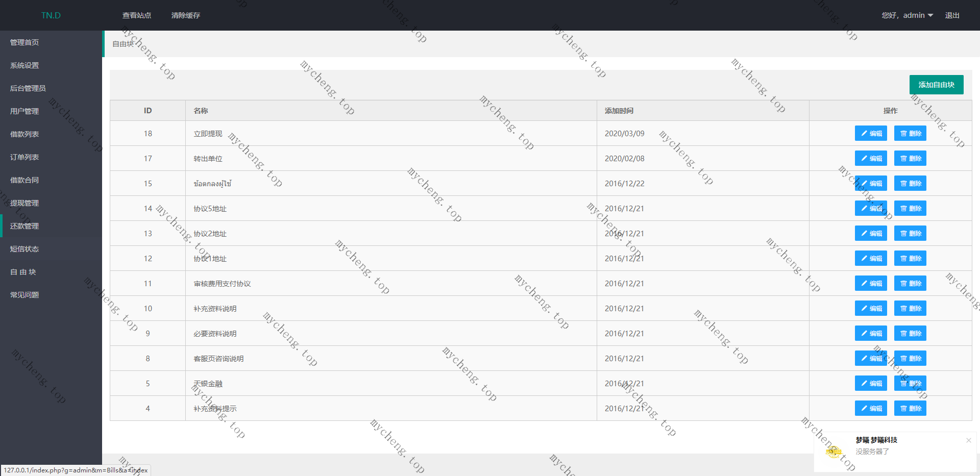This screenshot has height=476, width=980.
Task: Click 退出 to log out
Action: pos(952,15)
